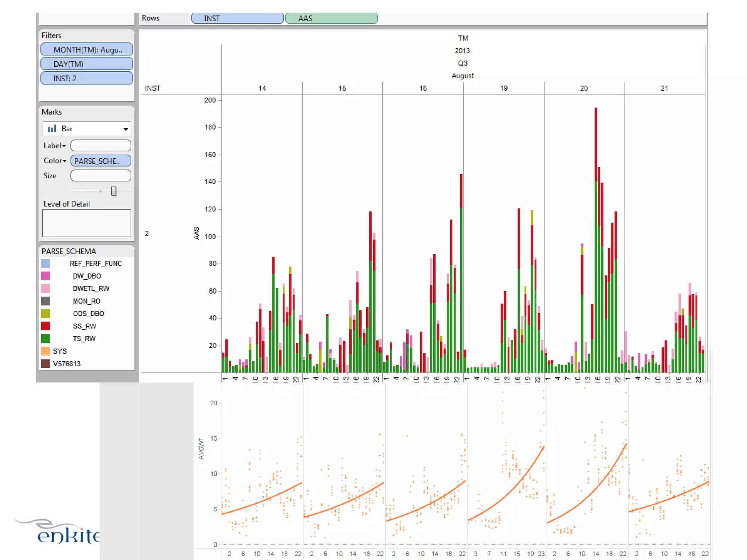Click the REF_PERF_FUNC legend color swatch
747x560 pixels.
click(46, 264)
